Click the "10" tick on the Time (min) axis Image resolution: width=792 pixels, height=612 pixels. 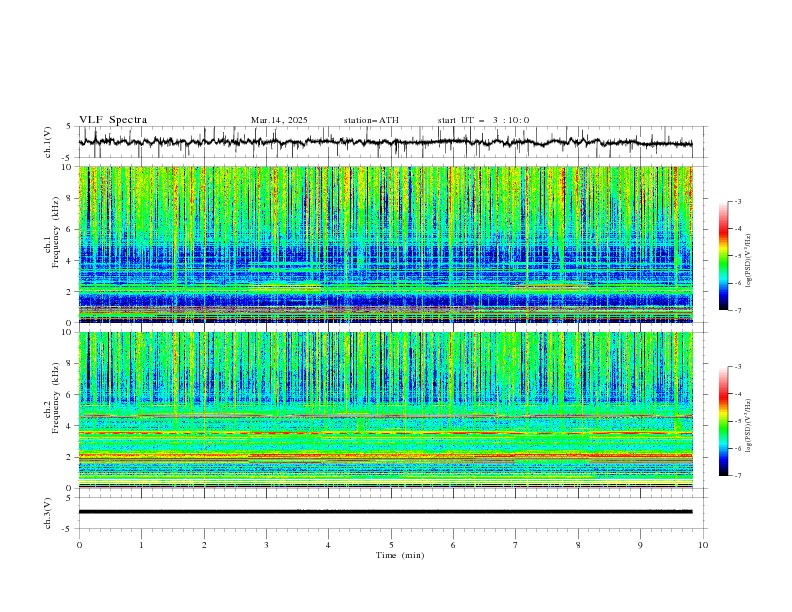703,545
